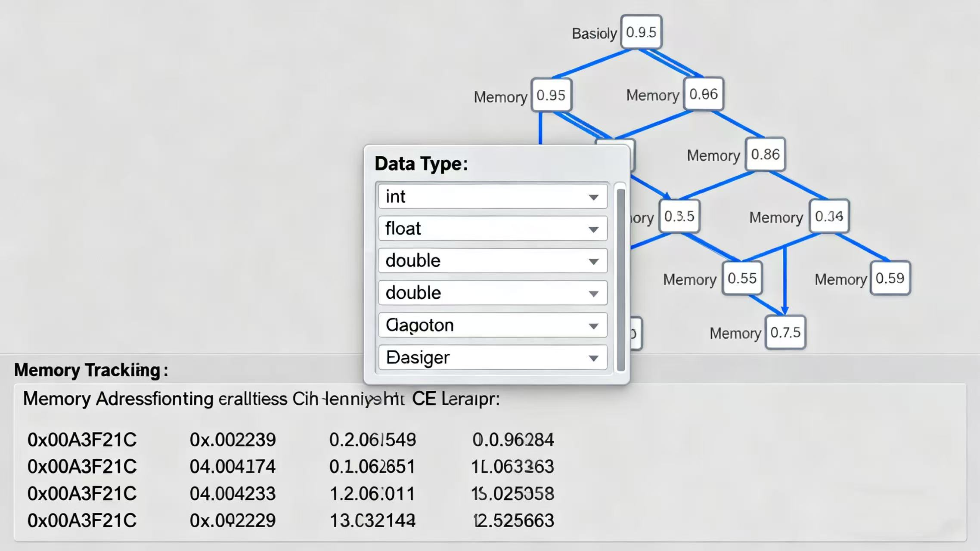Click value 0x.002239 in memory table
The height and width of the screenshot is (551, 980).
[233, 440]
